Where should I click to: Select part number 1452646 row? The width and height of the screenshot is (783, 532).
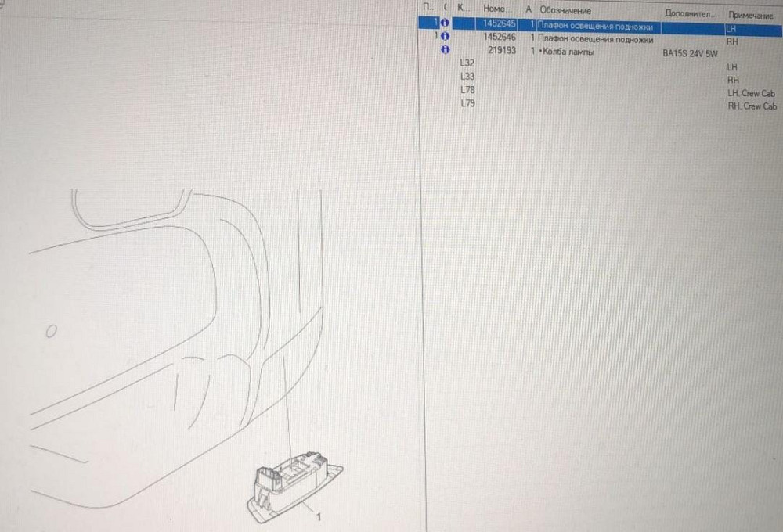click(500, 38)
